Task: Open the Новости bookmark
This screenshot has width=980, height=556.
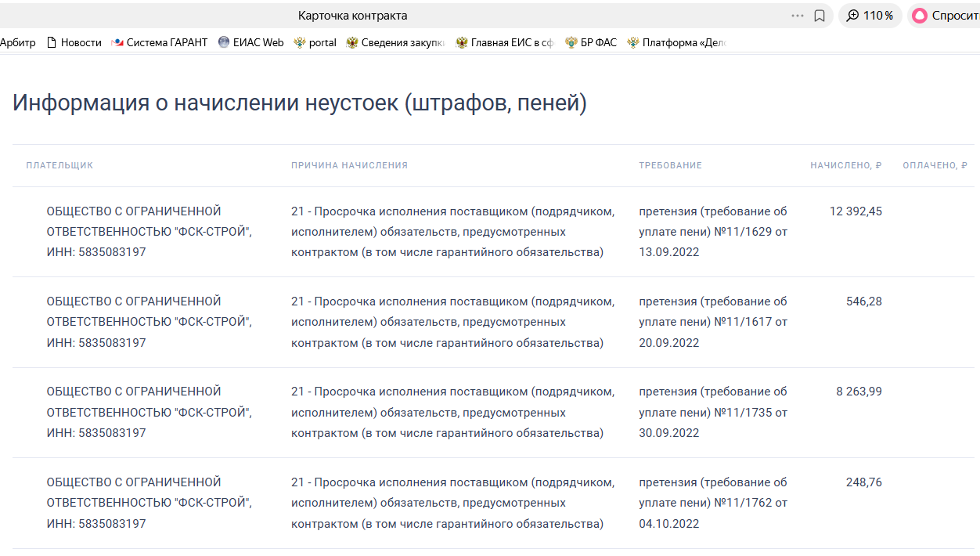Action: (x=74, y=43)
